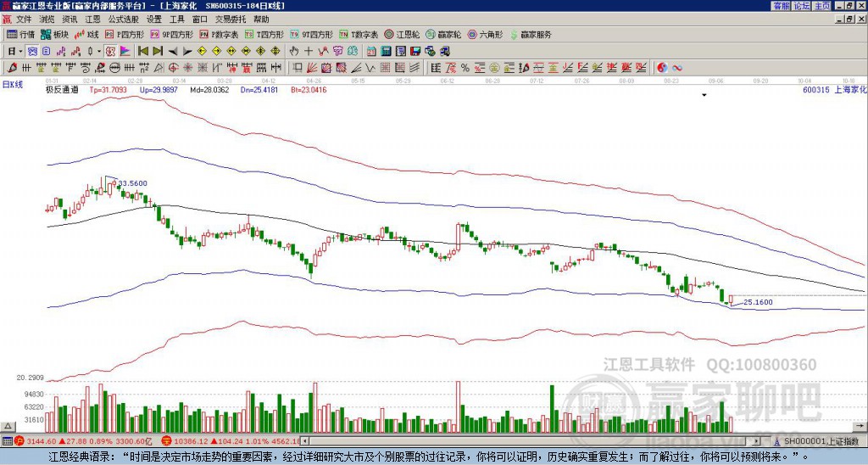Image resolution: width=868 pixels, height=465 pixels.
Task: Open the 文件 menu
Action: point(24,20)
